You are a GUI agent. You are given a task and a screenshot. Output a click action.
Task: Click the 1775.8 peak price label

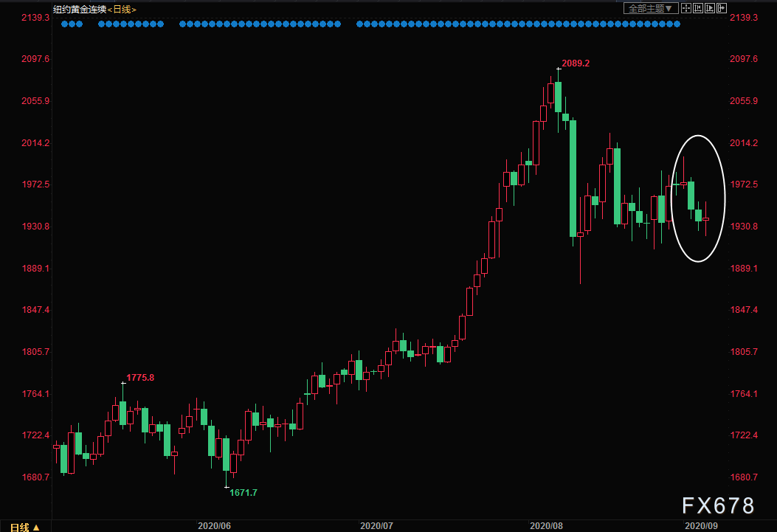140,378
